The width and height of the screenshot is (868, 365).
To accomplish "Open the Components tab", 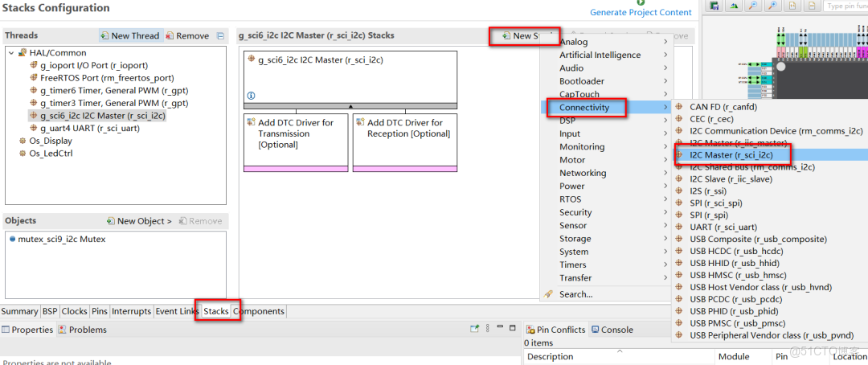I will pos(259,311).
